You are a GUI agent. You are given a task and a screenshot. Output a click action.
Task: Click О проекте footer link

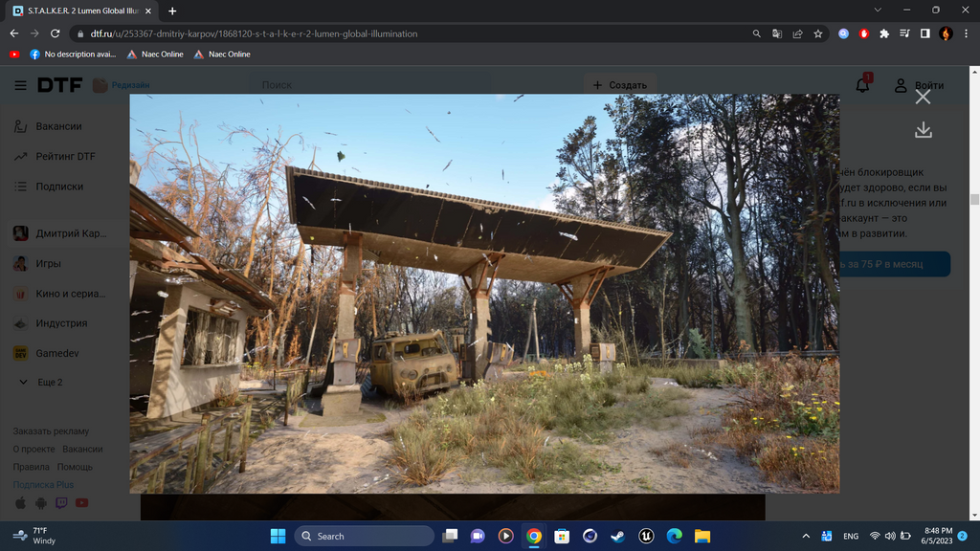[33, 449]
